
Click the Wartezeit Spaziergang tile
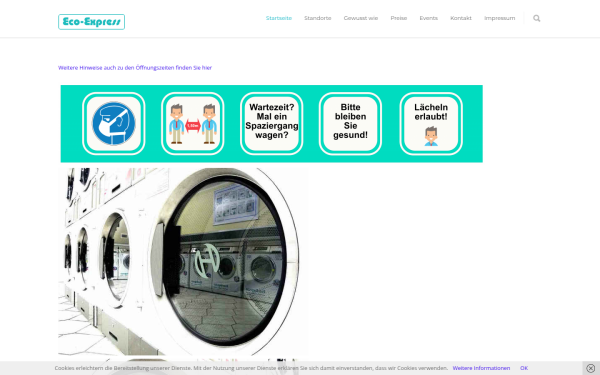tap(272, 124)
